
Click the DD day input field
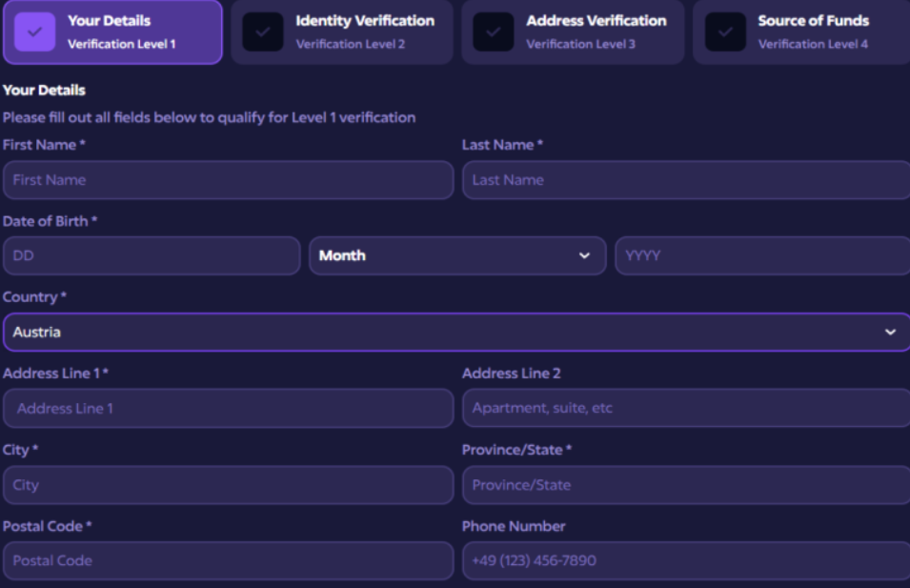point(152,255)
